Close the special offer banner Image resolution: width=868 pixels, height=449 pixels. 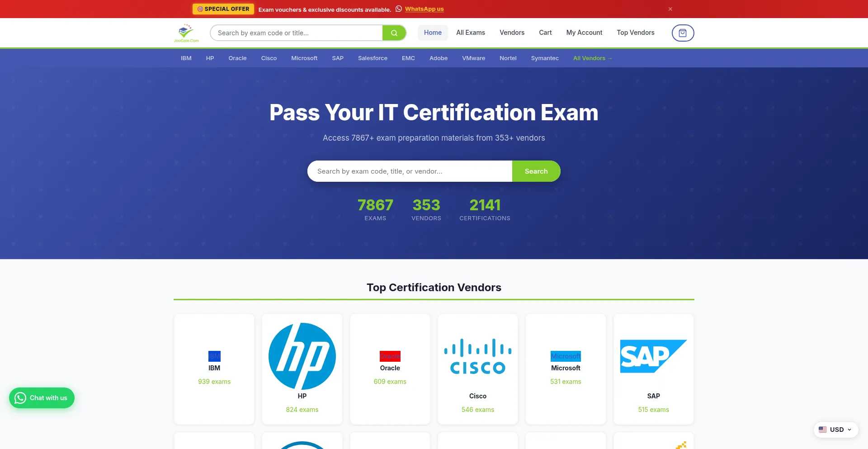tap(670, 9)
